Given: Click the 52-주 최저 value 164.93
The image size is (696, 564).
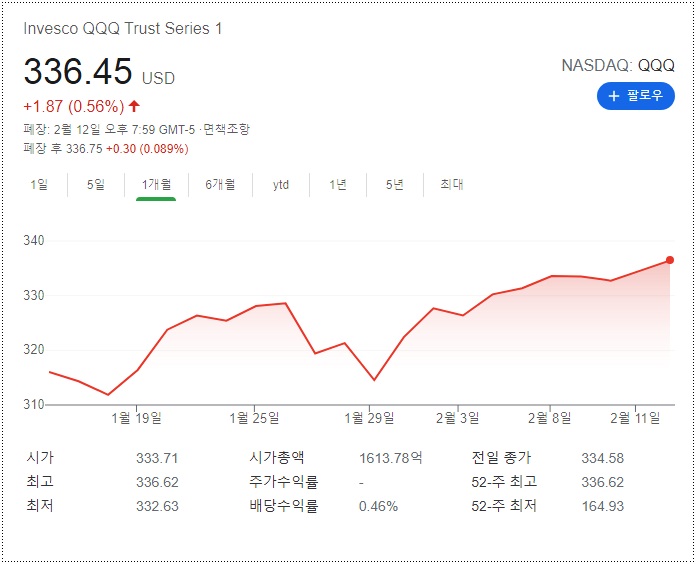Looking at the screenshot, I should (x=602, y=506).
